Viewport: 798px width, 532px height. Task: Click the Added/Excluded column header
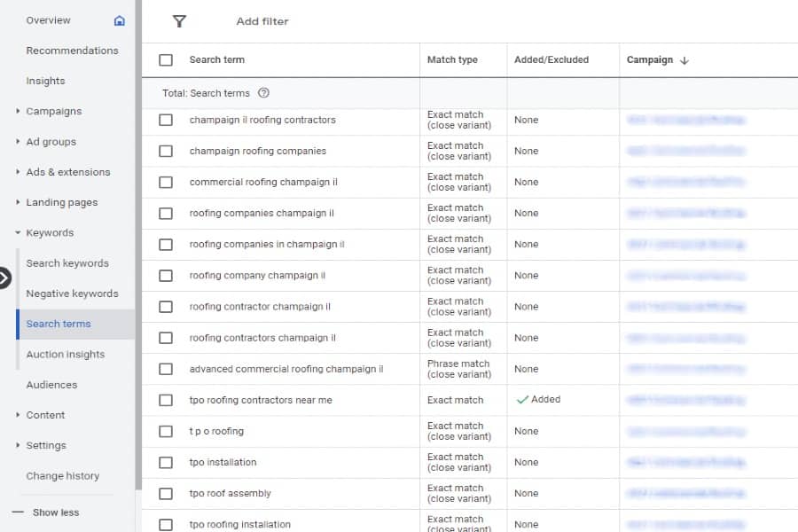(x=552, y=59)
